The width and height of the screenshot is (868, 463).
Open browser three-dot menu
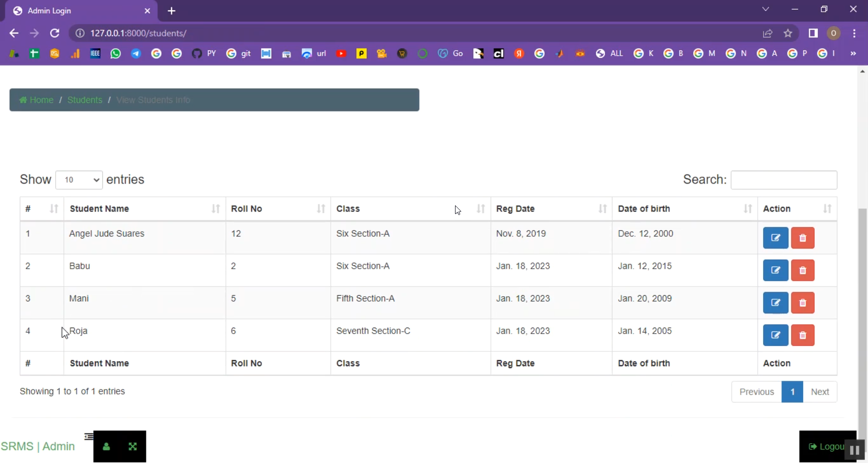tap(854, 33)
